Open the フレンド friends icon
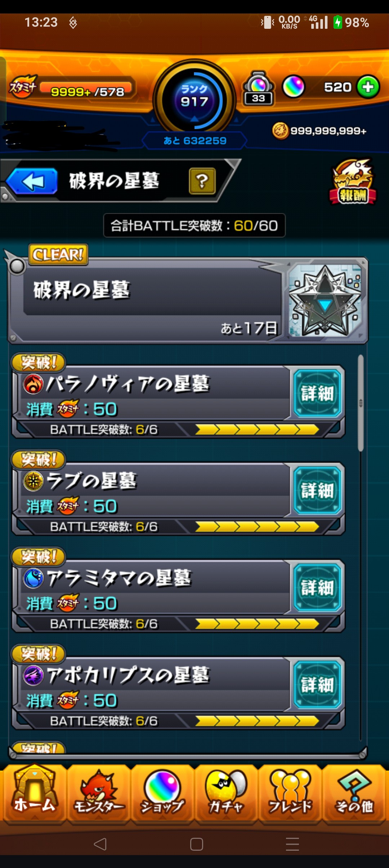Image resolution: width=389 pixels, height=868 pixels. 290,794
